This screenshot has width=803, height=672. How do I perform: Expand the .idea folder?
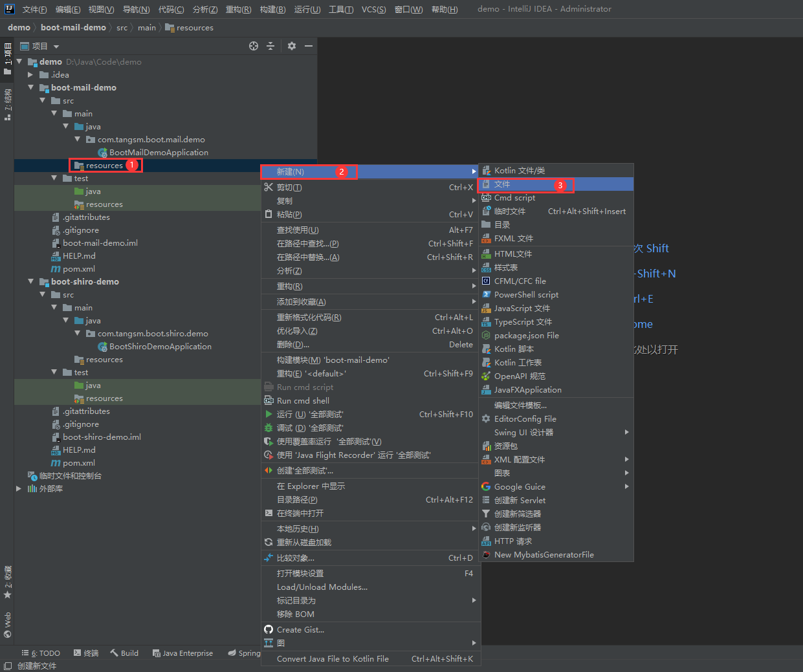30,74
